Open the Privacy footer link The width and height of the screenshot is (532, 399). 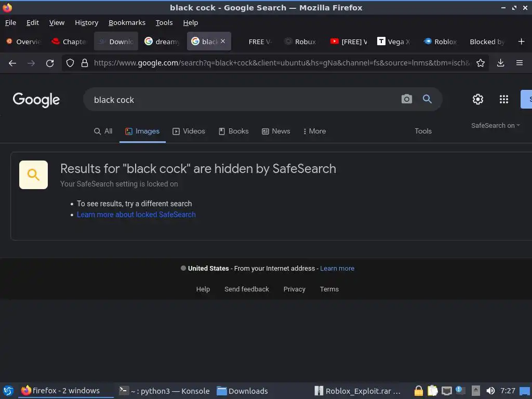tap(294, 289)
